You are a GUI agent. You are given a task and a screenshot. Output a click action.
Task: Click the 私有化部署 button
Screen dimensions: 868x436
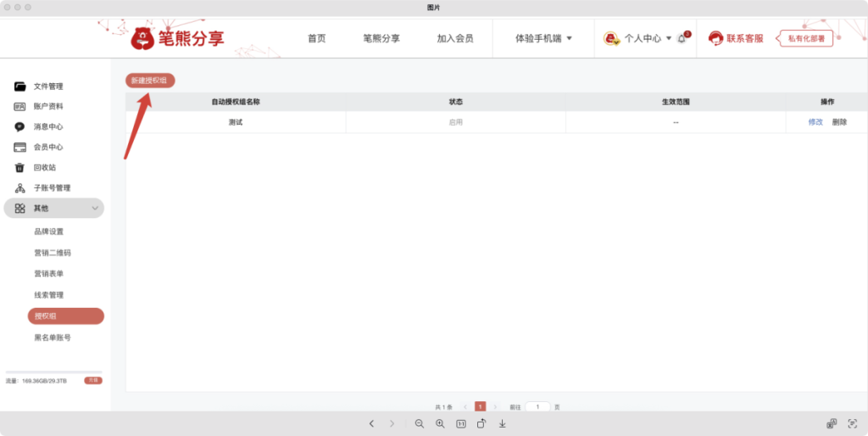805,38
